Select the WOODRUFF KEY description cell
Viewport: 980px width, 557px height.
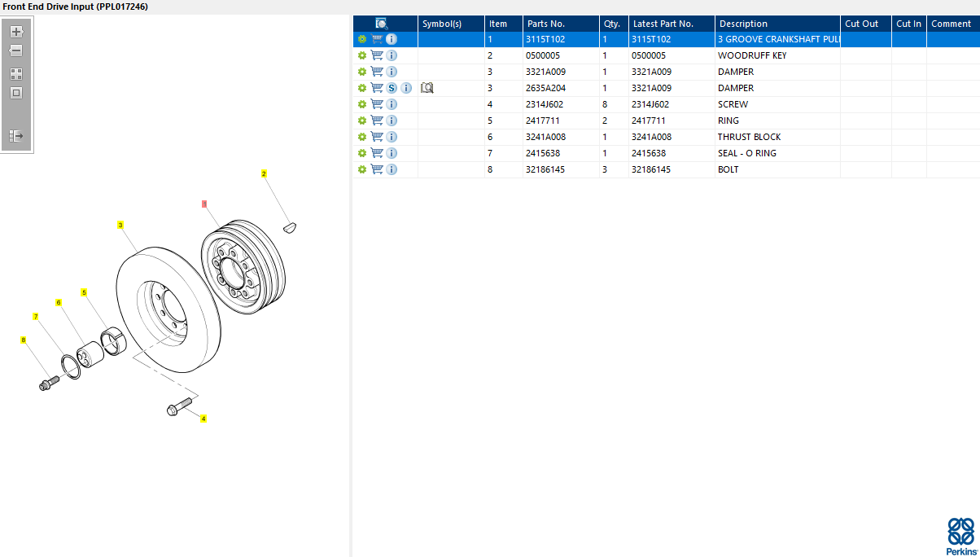[x=778, y=55]
